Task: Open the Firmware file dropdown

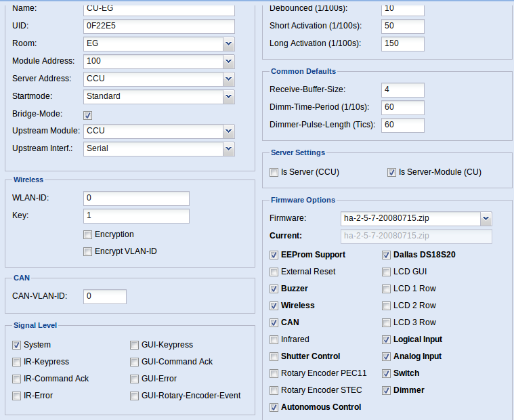Action: [486, 219]
